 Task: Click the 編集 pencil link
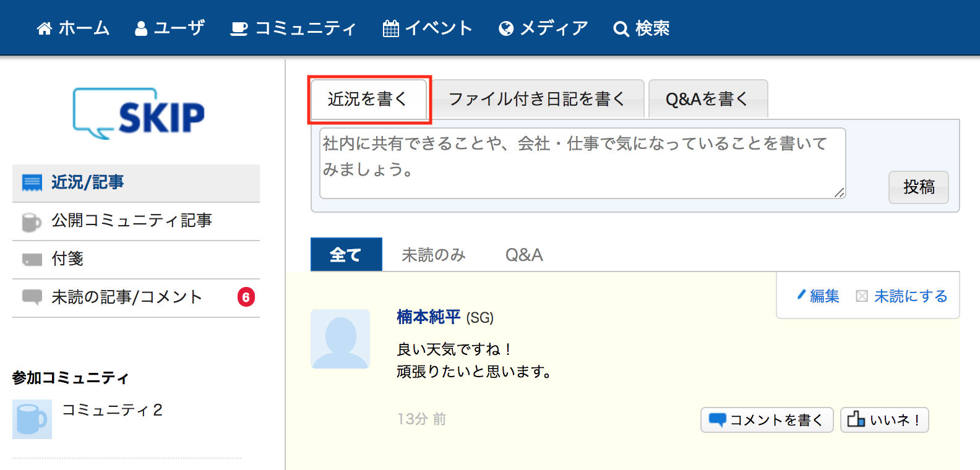pos(818,296)
